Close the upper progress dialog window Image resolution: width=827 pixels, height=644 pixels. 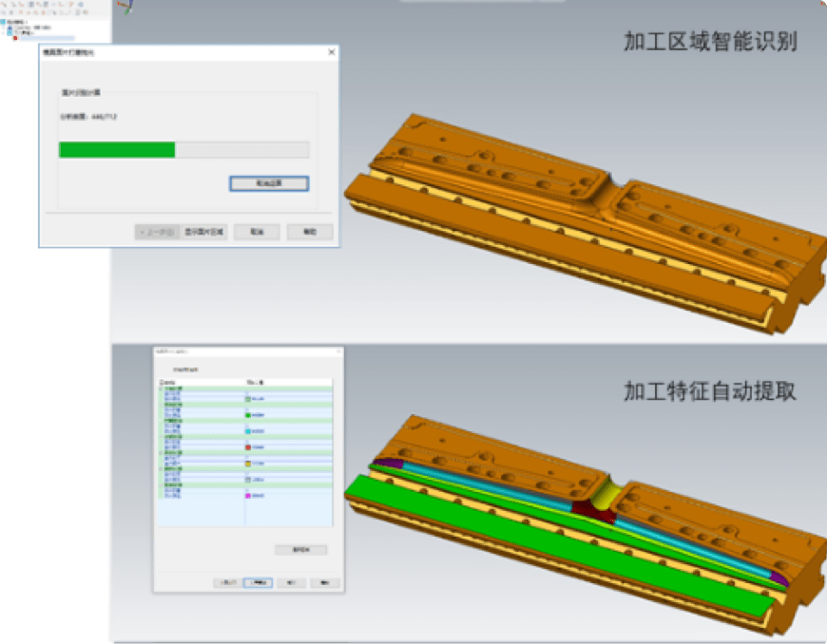click(x=331, y=51)
